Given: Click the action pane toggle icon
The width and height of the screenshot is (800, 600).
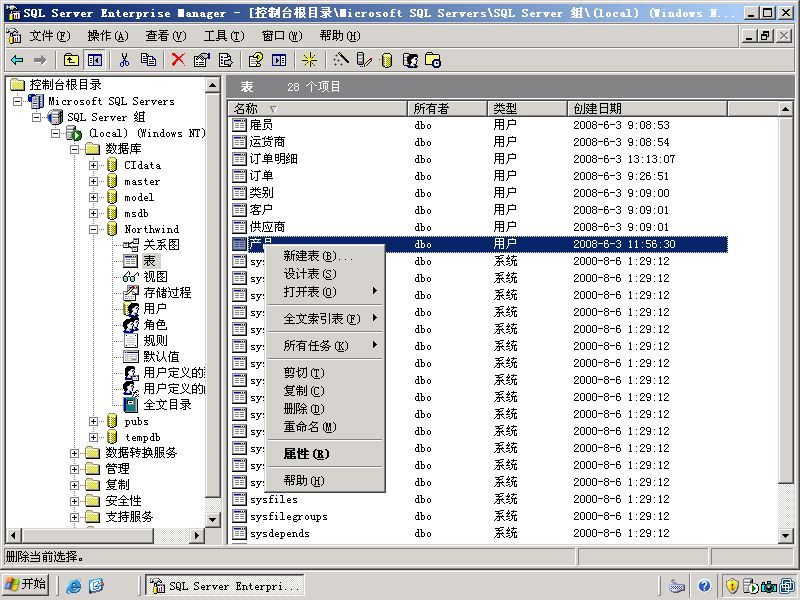Looking at the screenshot, I should [x=279, y=60].
